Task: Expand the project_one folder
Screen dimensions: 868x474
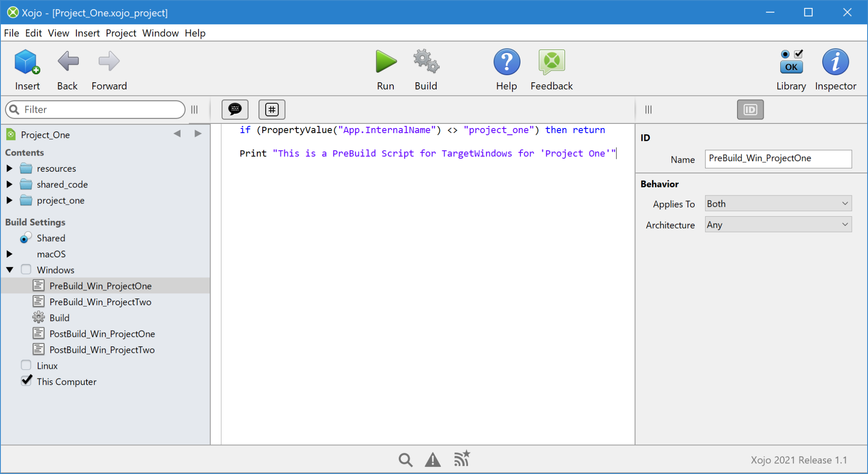Action: click(x=9, y=201)
